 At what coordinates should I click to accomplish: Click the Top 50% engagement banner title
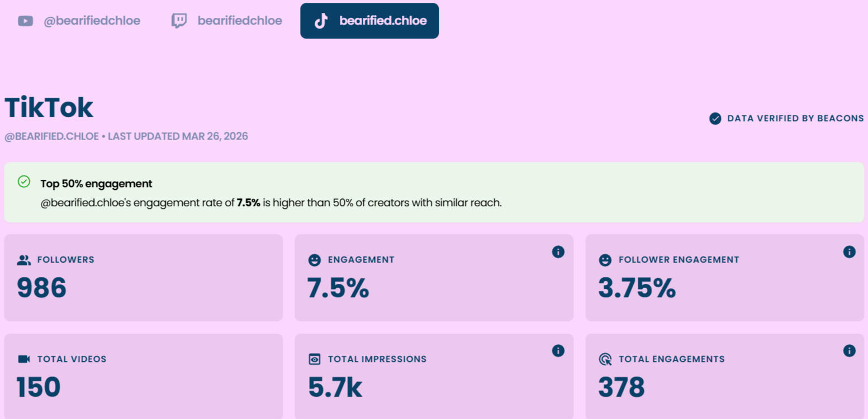[96, 184]
